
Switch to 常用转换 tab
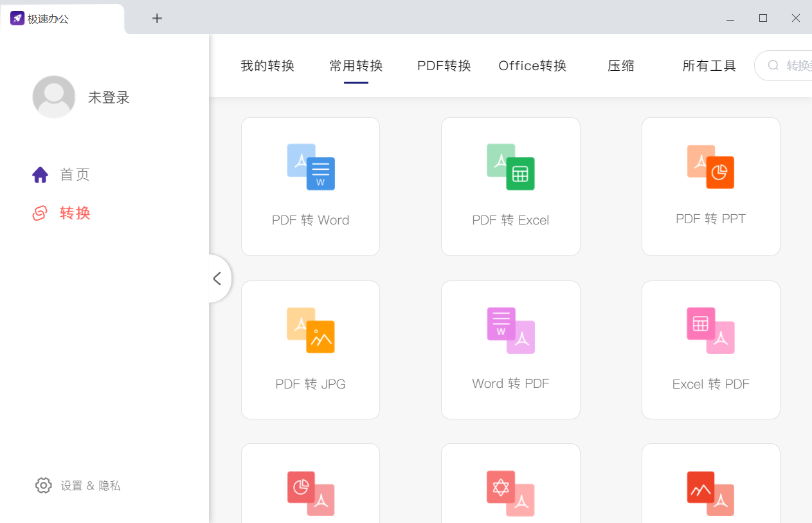click(356, 66)
